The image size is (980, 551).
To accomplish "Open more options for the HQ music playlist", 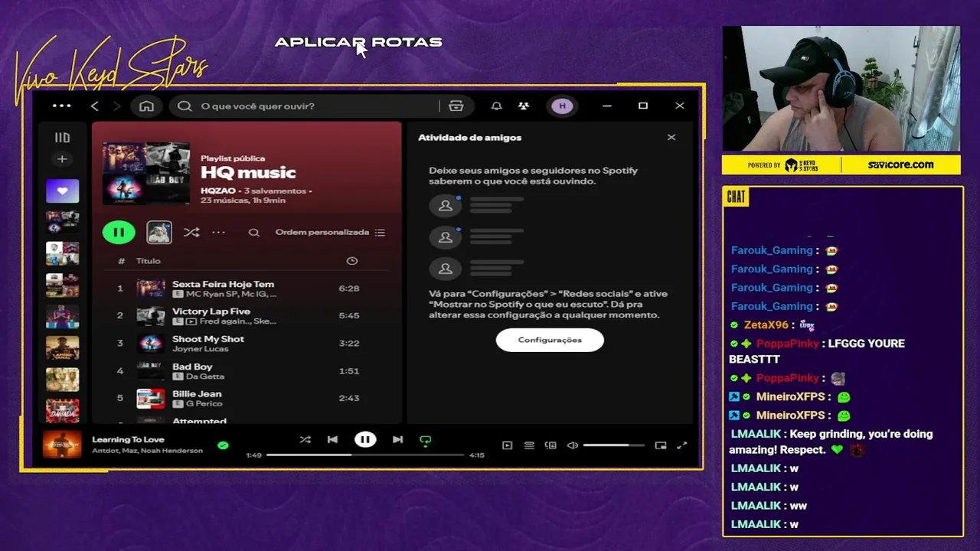I will [x=219, y=233].
